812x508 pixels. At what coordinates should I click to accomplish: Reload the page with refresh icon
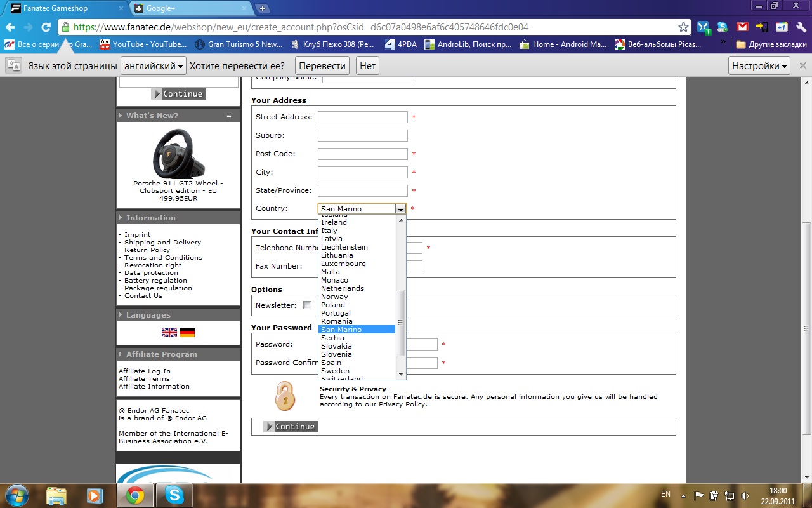[x=46, y=27]
